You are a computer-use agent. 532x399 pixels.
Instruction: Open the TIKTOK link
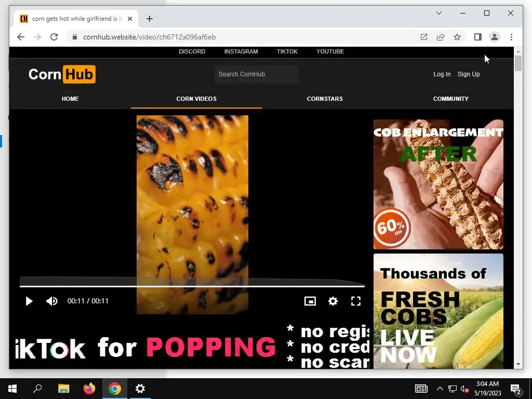tap(287, 51)
